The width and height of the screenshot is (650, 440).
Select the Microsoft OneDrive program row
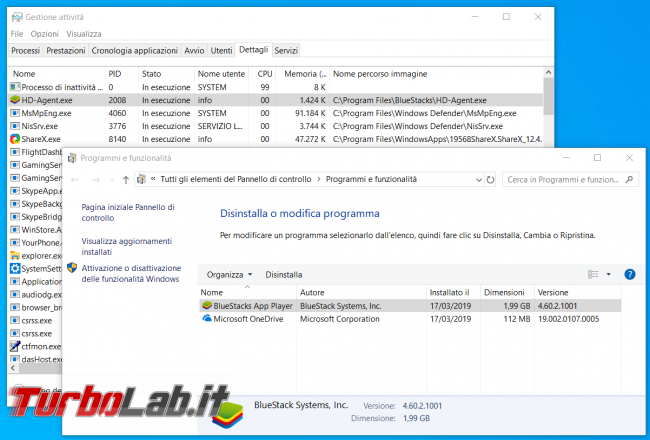click(410, 319)
